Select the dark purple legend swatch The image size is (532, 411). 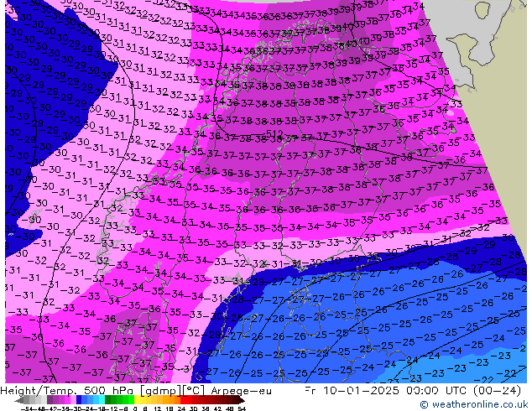[50, 401]
